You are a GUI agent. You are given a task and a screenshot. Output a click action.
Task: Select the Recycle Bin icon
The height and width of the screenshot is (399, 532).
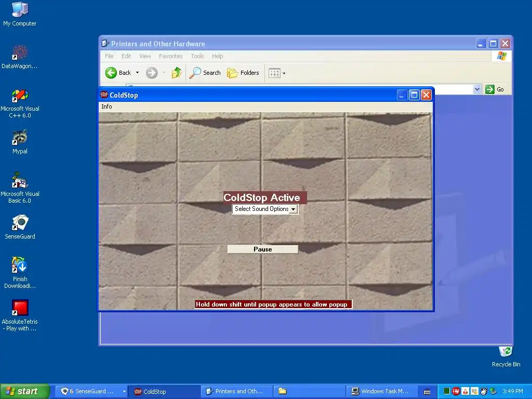click(x=506, y=356)
